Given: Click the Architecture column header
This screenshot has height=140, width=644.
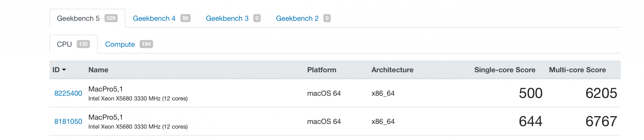Looking at the screenshot, I should [x=392, y=70].
